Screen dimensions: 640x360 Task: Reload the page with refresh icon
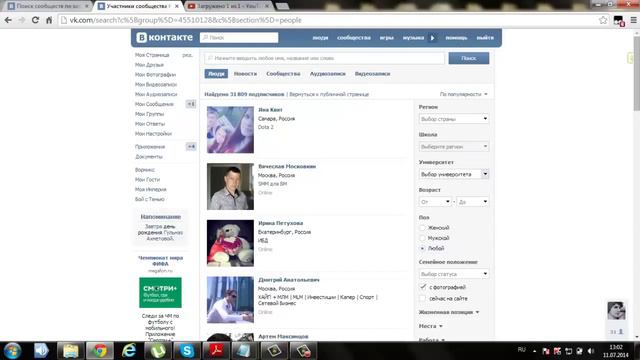[x=36, y=20]
